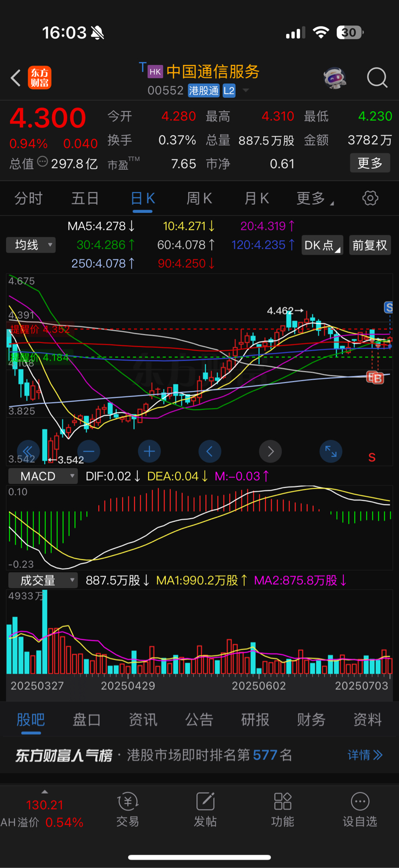This screenshot has height=868, width=399.
Task: Open 交易 trade icon
Action: tap(128, 810)
